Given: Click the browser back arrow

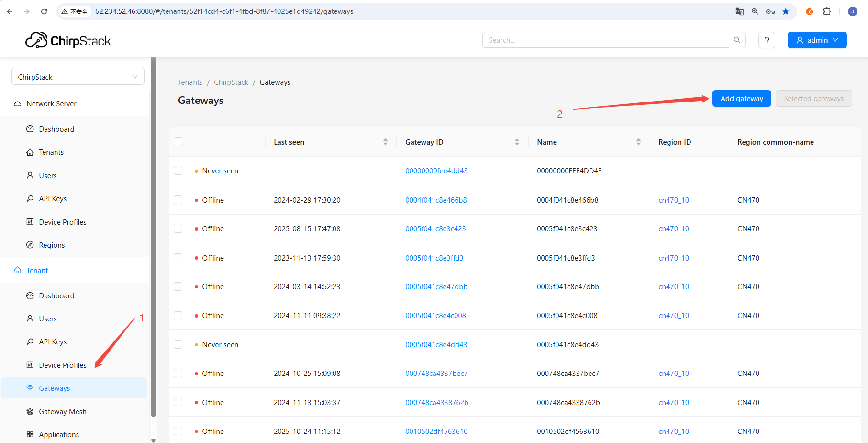Looking at the screenshot, I should pyautogui.click(x=10, y=11).
